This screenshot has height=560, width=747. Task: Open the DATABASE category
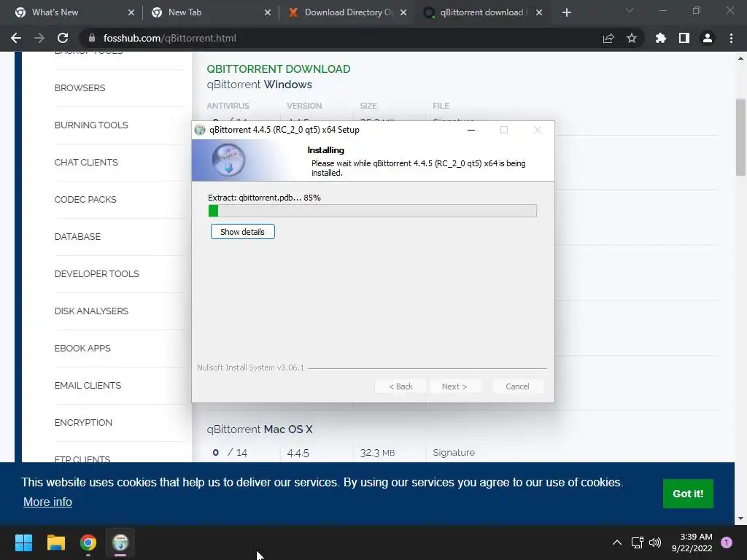point(77,237)
